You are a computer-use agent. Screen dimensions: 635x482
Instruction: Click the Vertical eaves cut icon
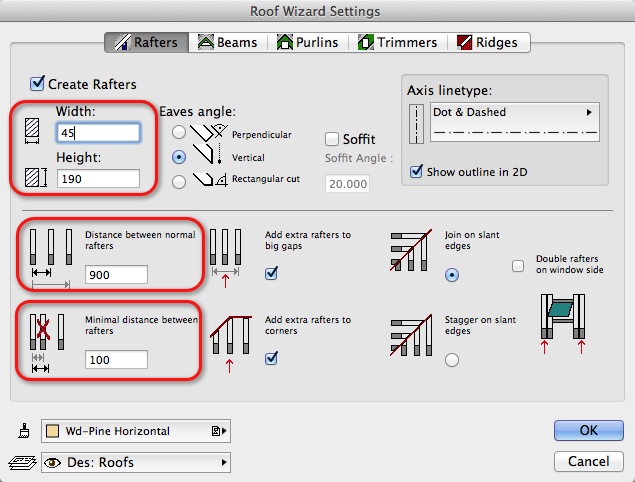tap(208, 154)
